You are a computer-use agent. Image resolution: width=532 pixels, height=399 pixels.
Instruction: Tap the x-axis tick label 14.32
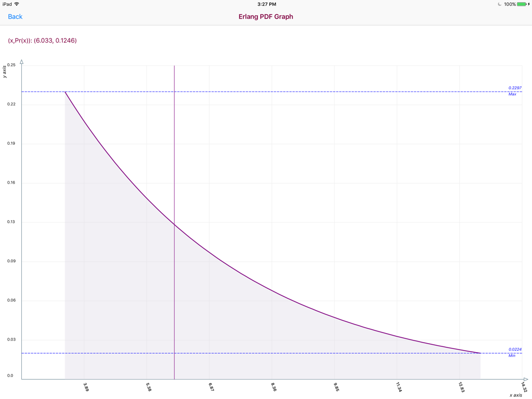[524, 387]
